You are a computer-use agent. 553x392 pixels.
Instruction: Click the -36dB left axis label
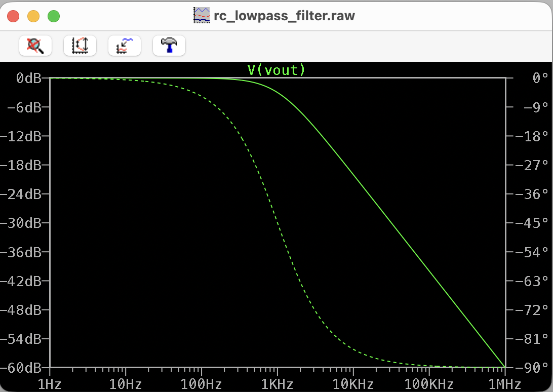coord(21,252)
